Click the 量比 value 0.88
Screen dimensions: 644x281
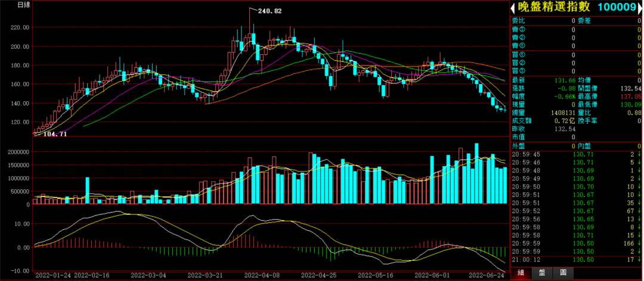pyautogui.click(x=633, y=113)
